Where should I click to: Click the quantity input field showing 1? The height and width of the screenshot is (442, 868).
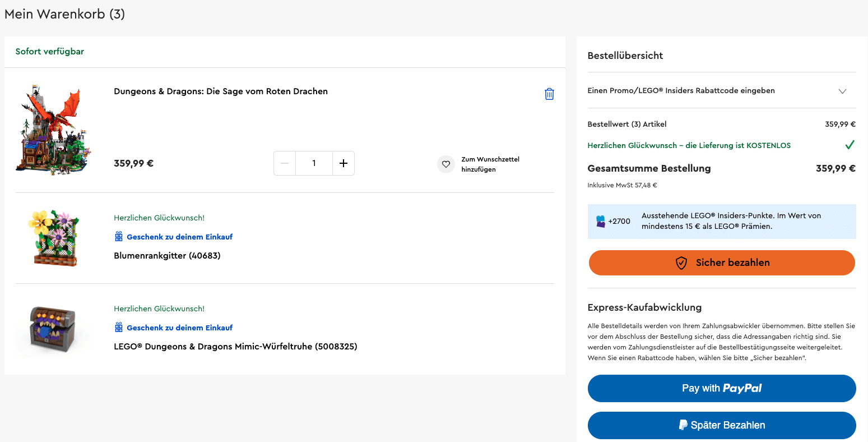point(314,163)
